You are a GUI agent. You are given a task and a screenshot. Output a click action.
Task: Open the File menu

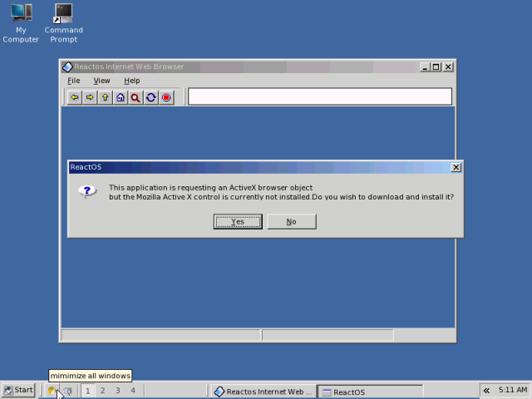pyautogui.click(x=74, y=81)
